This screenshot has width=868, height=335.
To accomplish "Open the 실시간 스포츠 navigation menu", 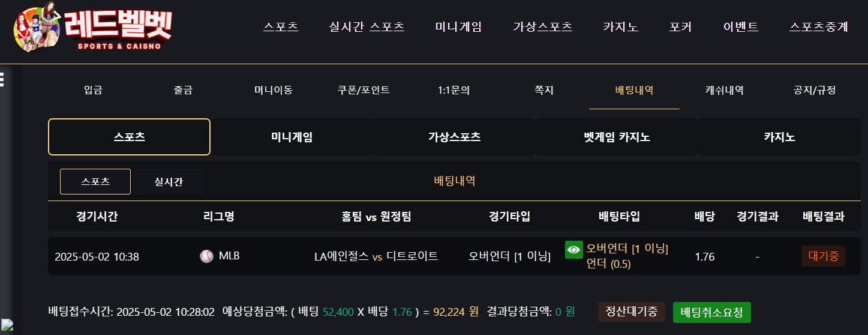I will pos(367,27).
